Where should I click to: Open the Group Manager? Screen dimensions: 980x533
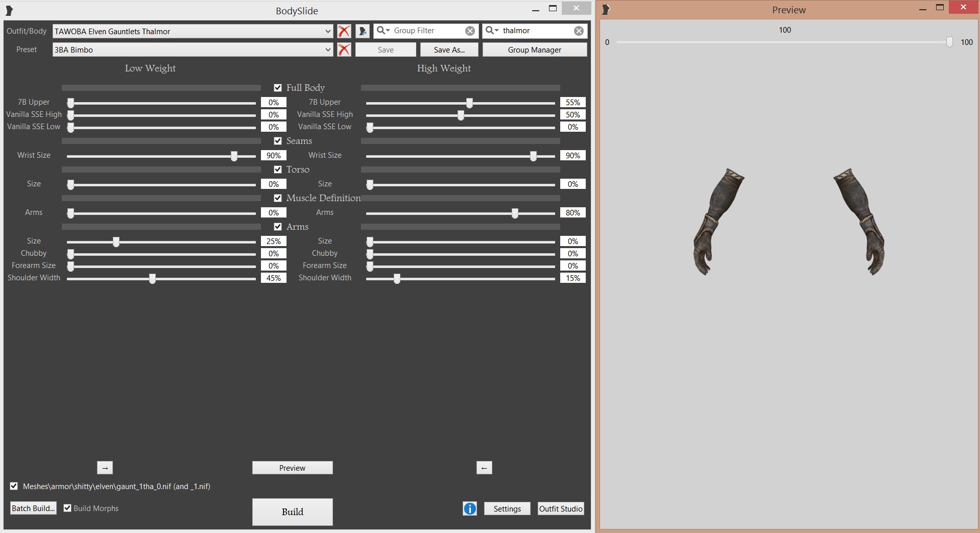pos(535,50)
